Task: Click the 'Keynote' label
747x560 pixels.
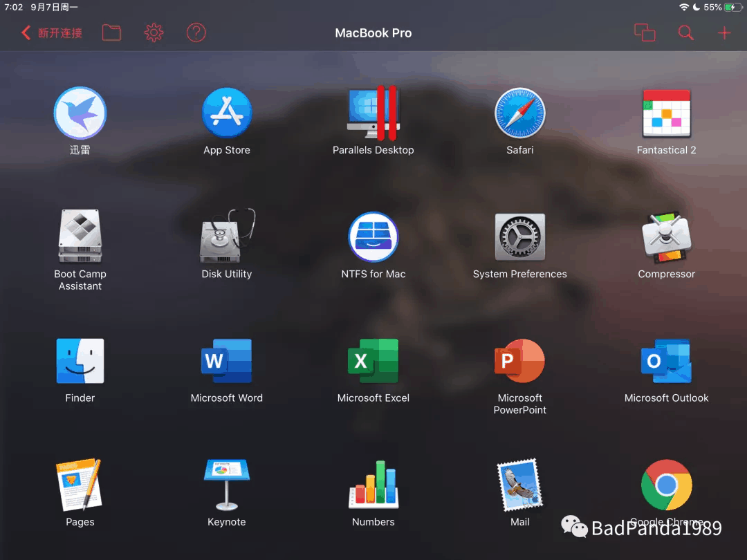Action: 227,522
